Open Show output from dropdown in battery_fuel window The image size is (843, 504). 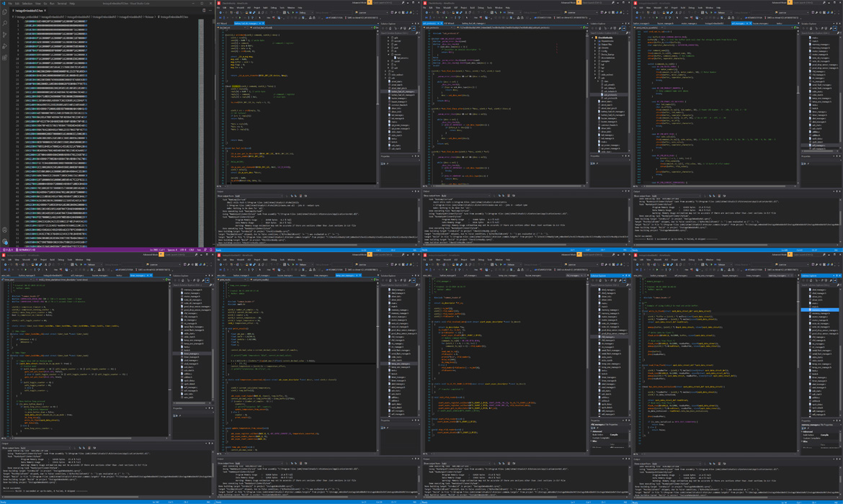pos(259,196)
